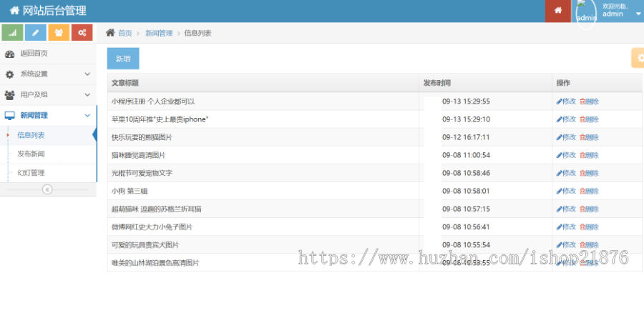This screenshot has width=644, height=318.
Task: Click 新闻管理 in the breadcrumb
Action: (159, 33)
